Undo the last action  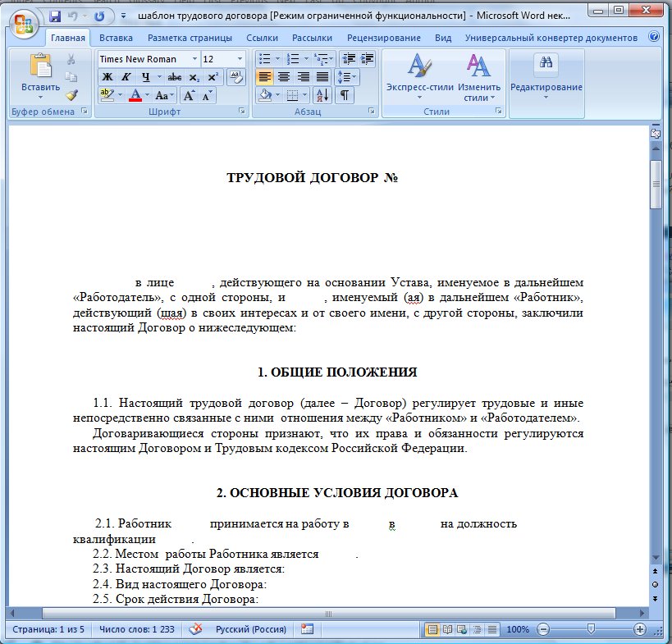point(73,16)
